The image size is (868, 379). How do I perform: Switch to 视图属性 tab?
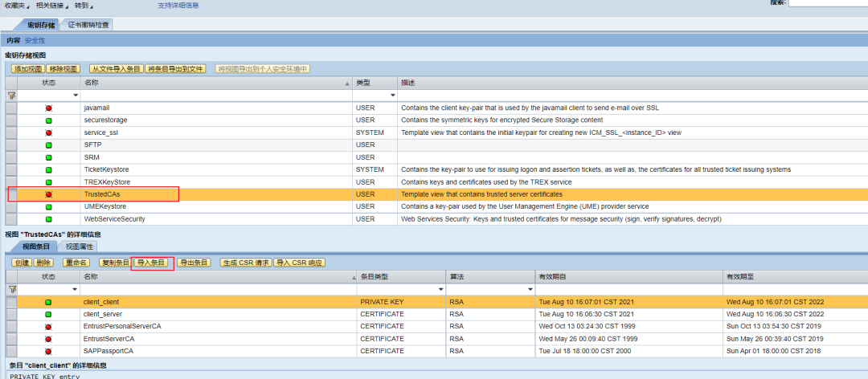pos(79,247)
